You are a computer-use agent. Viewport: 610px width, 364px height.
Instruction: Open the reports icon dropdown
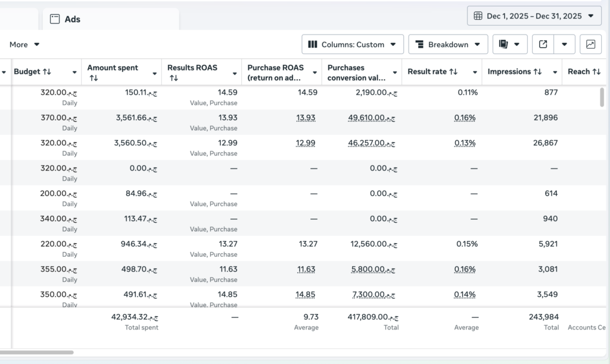[510, 44]
